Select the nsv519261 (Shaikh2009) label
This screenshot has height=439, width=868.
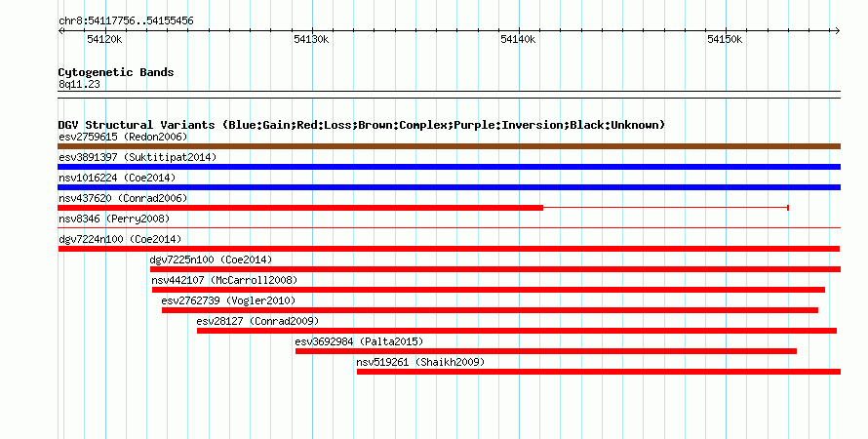tap(420, 362)
